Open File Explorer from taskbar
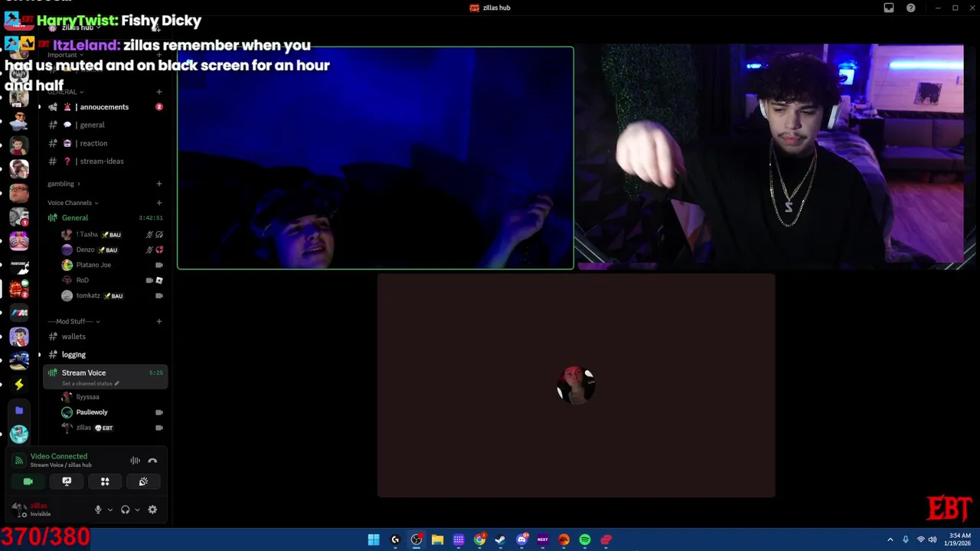 coord(437,540)
